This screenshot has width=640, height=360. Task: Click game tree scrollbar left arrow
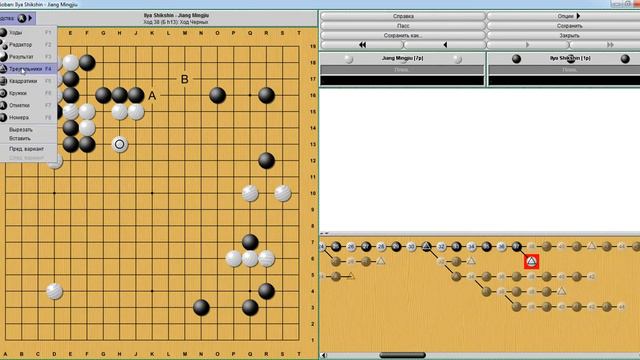324,355
